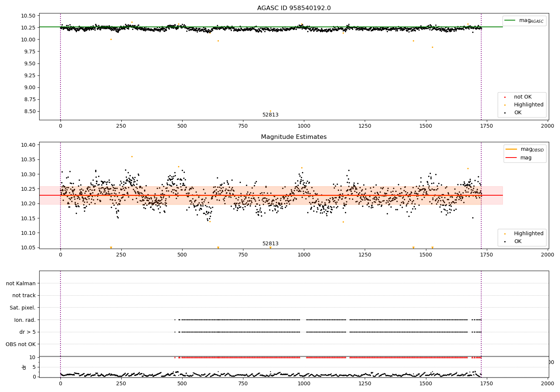The height and width of the screenshot is (392, 560).
Task: Click the mag AGASC legend text label
Action: point(531,21)
